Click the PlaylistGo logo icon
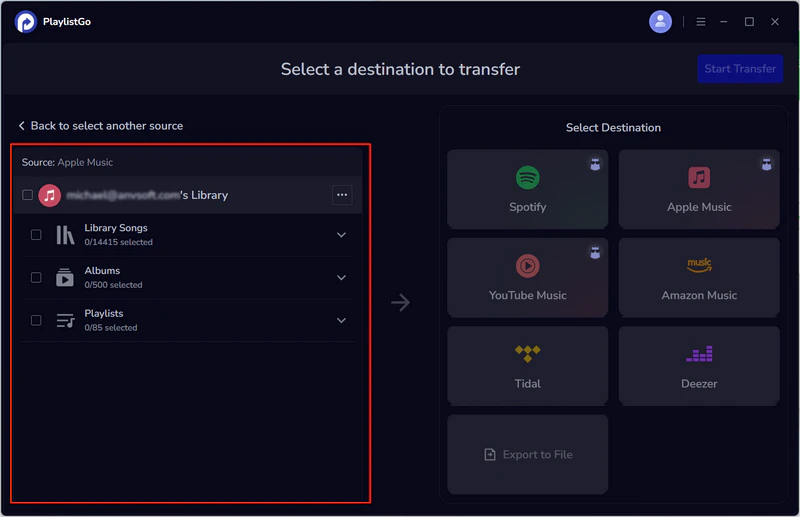This screenshot has width=800, height=517. click(x=26, y=22)
